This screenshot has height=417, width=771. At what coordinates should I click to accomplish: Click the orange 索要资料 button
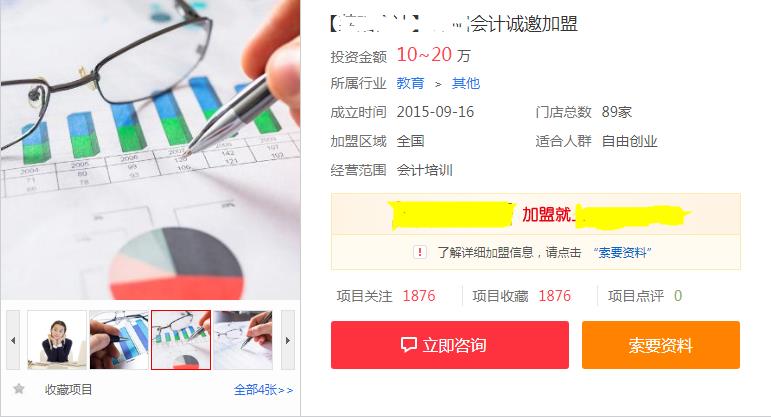(x=661, y=345)
